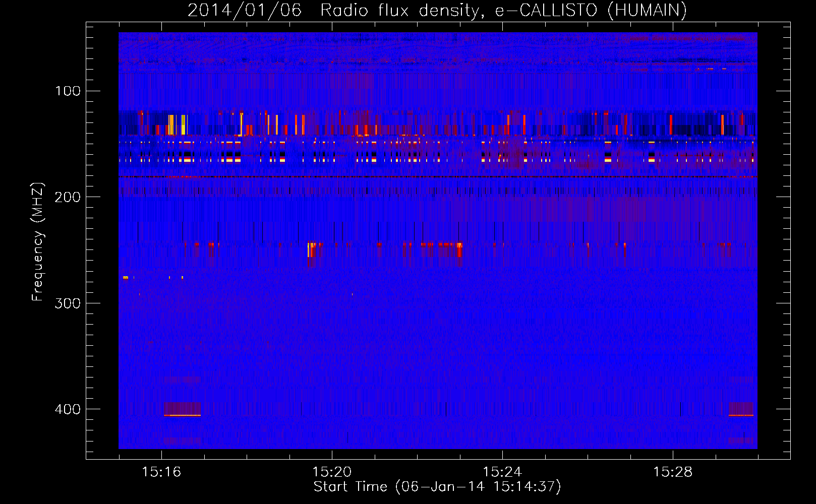Click the red burst near 400 MHz at right edge
816x504 pixels.
pos(741,409)
